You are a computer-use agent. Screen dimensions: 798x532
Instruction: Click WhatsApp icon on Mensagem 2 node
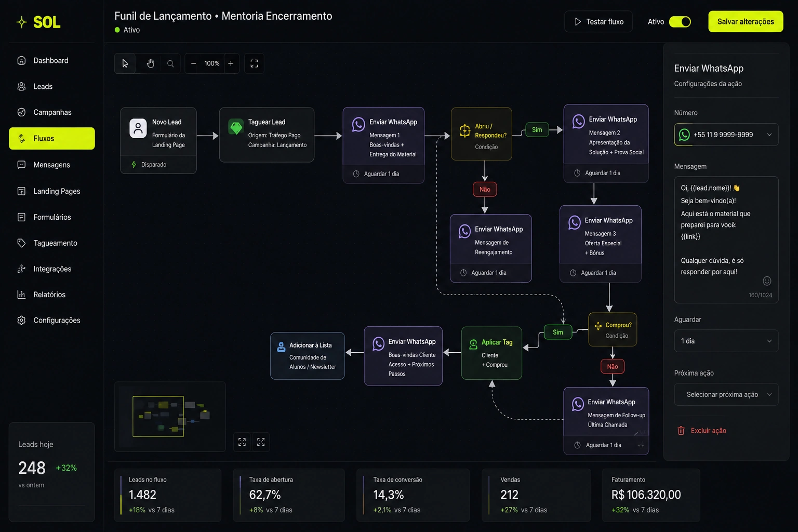click(x=578, y=122)
